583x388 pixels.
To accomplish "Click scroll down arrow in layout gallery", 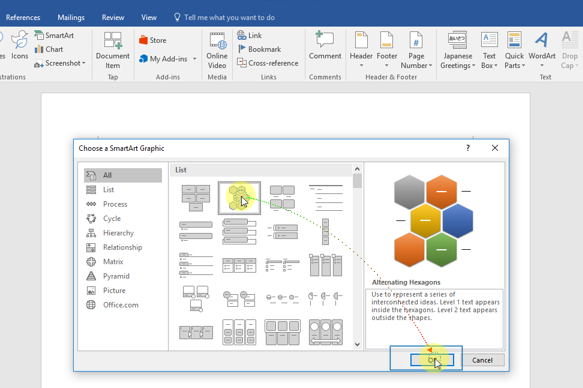I will pos(357,345).
